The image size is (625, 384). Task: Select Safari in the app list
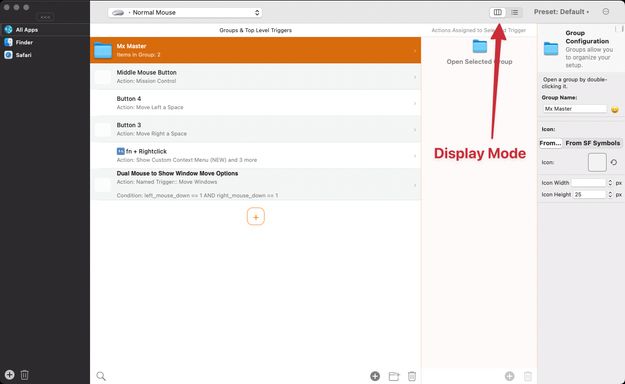tap(45, 55)
